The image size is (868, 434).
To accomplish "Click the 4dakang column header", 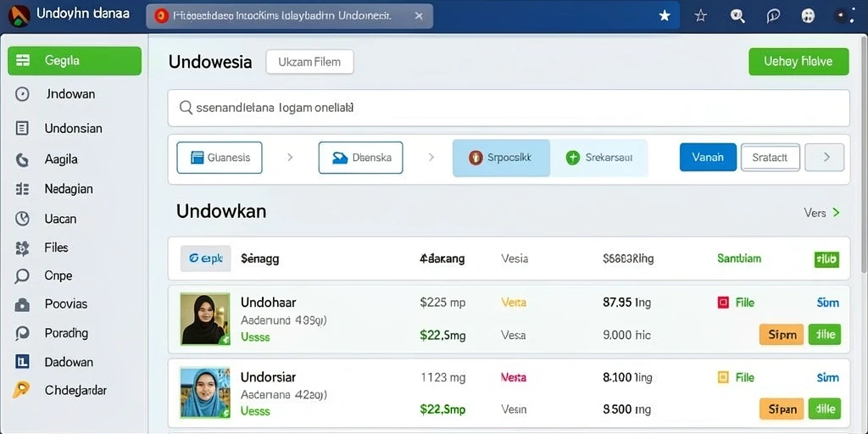I will [442, 259].
